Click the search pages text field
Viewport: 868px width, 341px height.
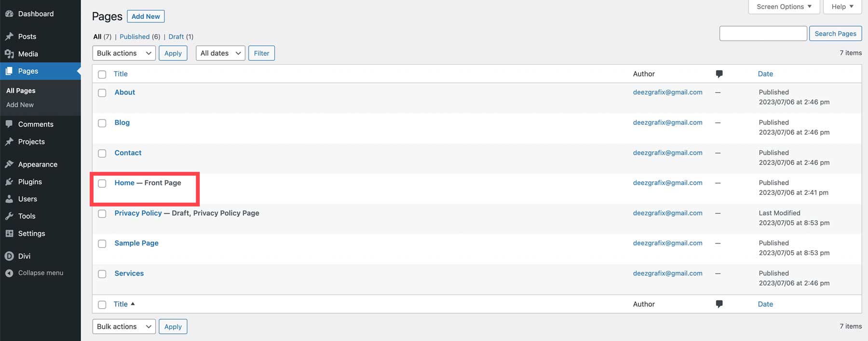[763, 33]
